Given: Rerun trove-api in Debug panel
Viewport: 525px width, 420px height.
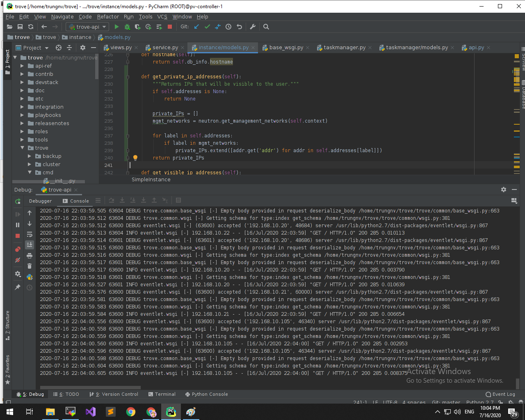Looking at the screenshot, I should point(18,201).
